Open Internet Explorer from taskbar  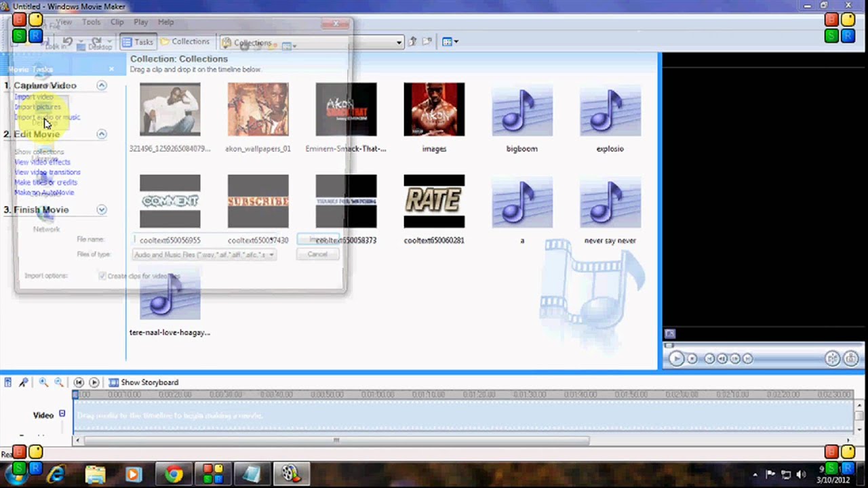[x=58, y=474]
